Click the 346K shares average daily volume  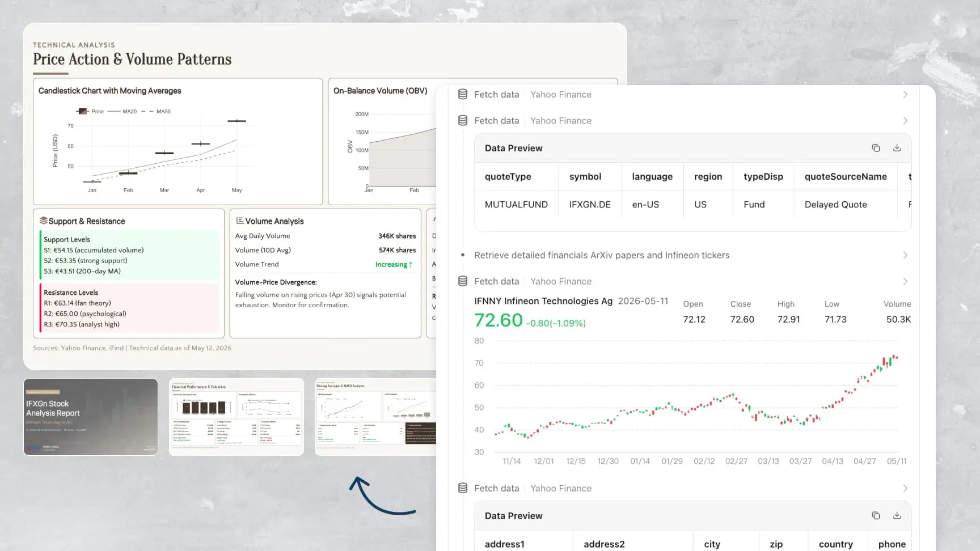(x=397, y=236)
